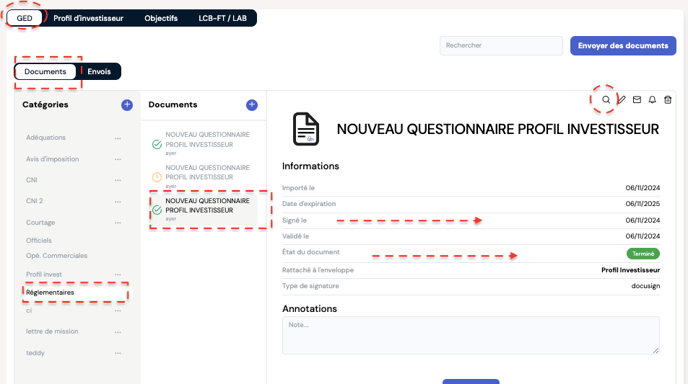The image size is (688, 384).
Task: Open the Profil d'investisseur tab
Action: coord(88,18)
